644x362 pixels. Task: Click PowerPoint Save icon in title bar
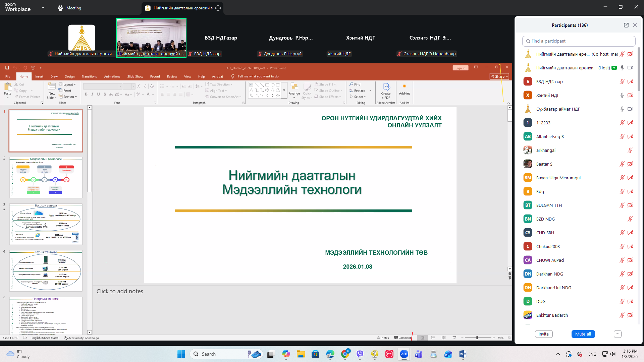(x=7, y=68)
